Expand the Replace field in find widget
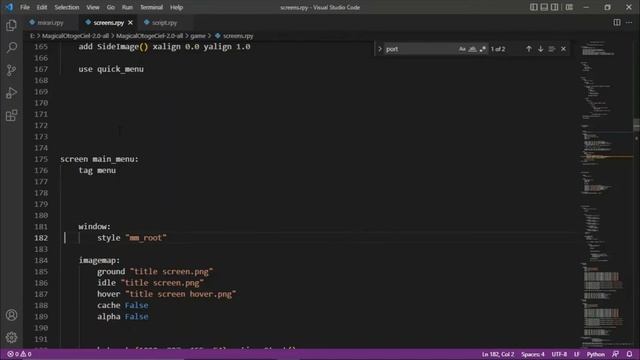 pos(380,49)
